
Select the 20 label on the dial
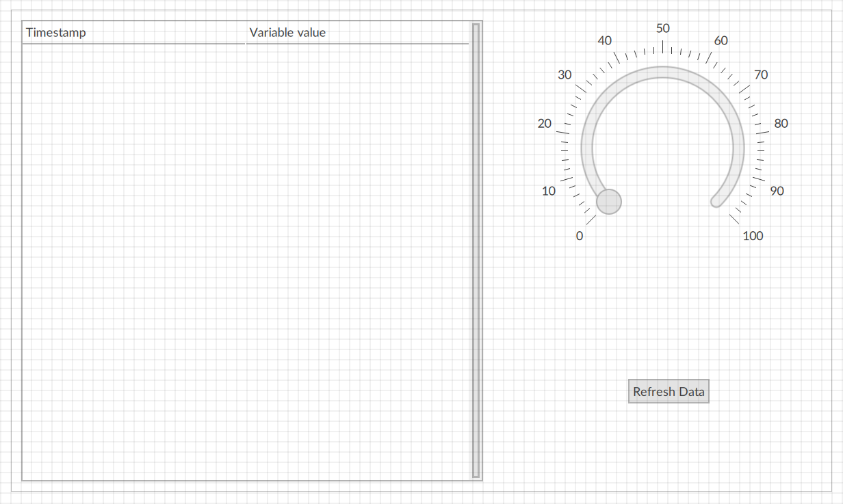click(545, 124)
